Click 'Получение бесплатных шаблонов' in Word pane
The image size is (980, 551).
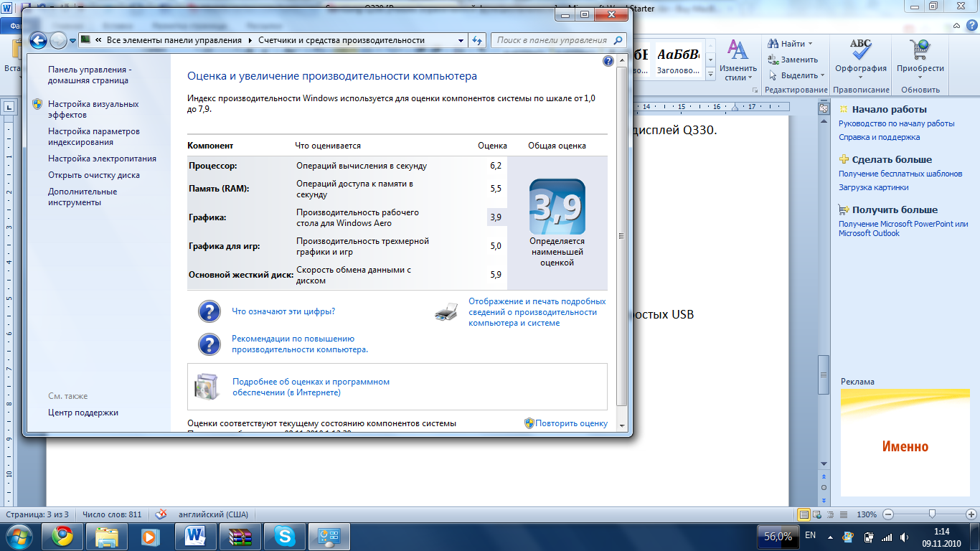(x=900, y=174)
